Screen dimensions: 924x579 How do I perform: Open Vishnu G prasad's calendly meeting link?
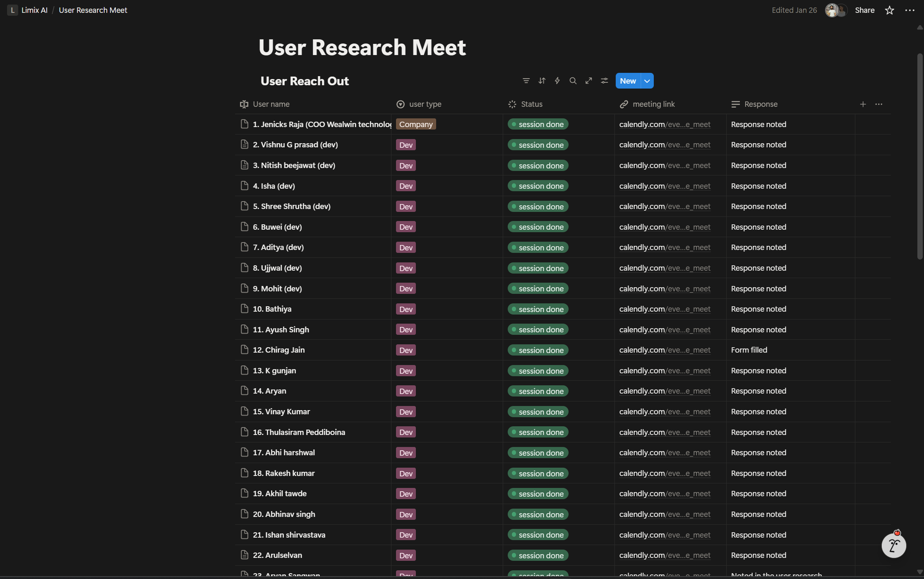pos(665,144)
